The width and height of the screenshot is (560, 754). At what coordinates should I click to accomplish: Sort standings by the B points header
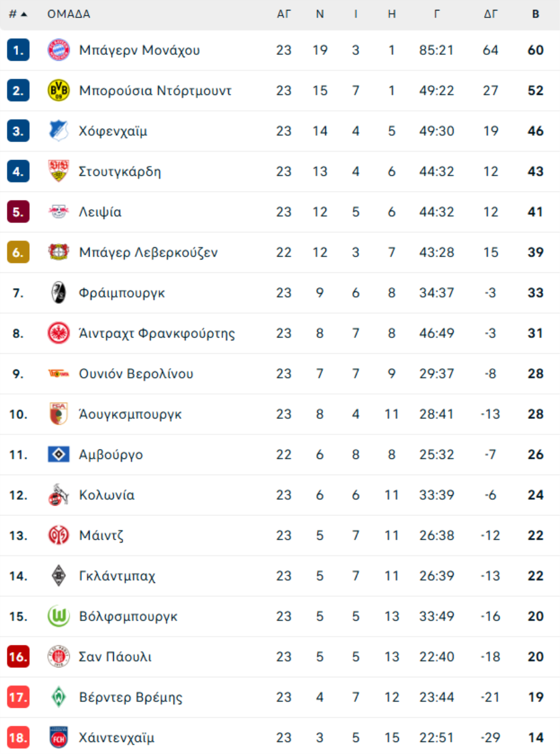point(536,14)
